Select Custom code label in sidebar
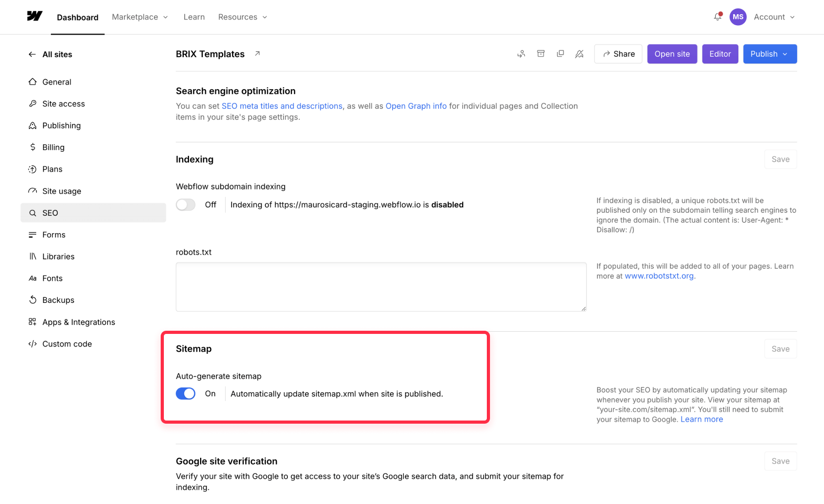The height and width of the screenshot is (504, 824). coord(67,344)
